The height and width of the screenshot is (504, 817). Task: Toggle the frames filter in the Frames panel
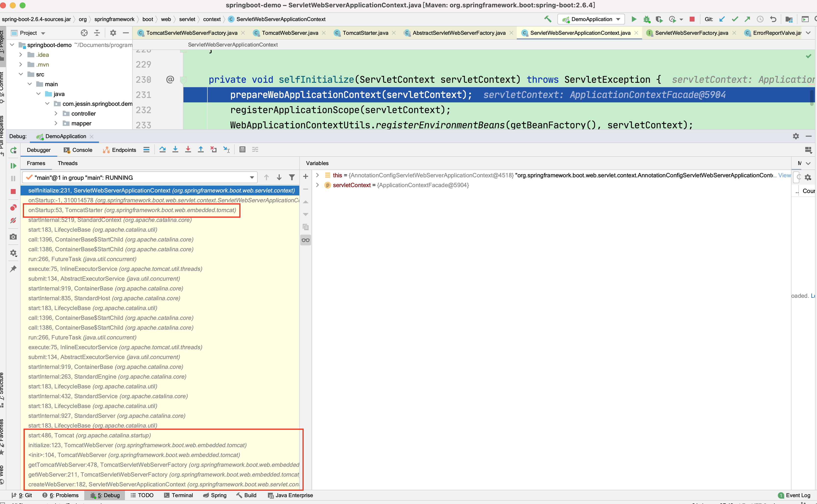click(x=292, y=177)
